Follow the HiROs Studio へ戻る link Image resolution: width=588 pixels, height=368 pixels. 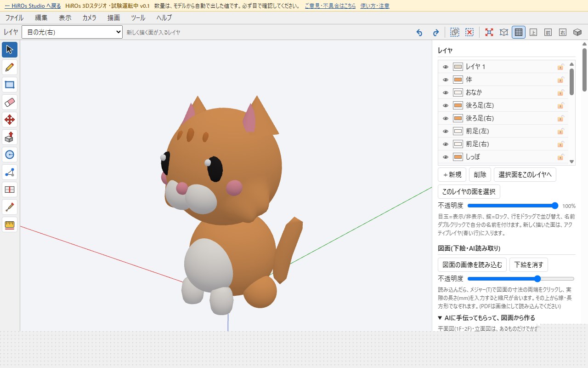click(x=33, y=6)
